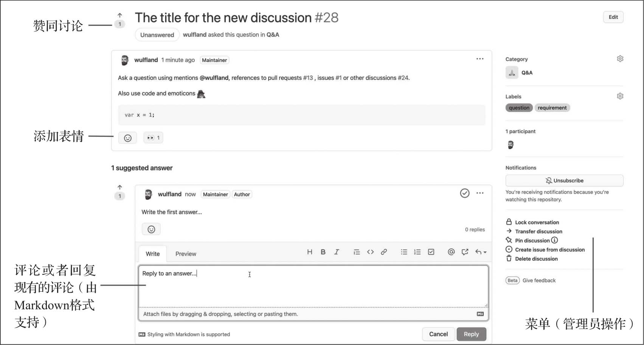Insert a task list checkbox
Viewport: 644px width, 345px height.
(x=431, y=252)
